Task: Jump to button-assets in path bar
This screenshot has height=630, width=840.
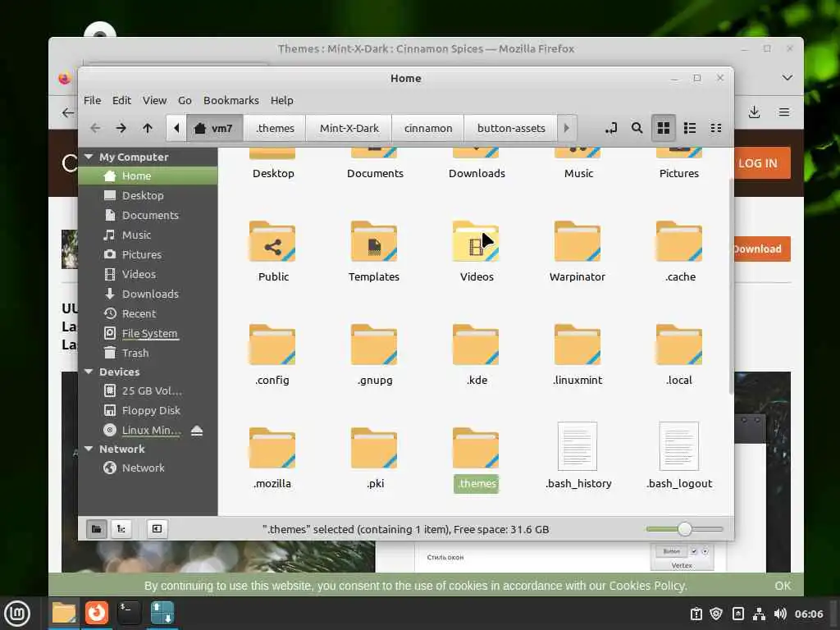Action: click(x=511, y=128)
